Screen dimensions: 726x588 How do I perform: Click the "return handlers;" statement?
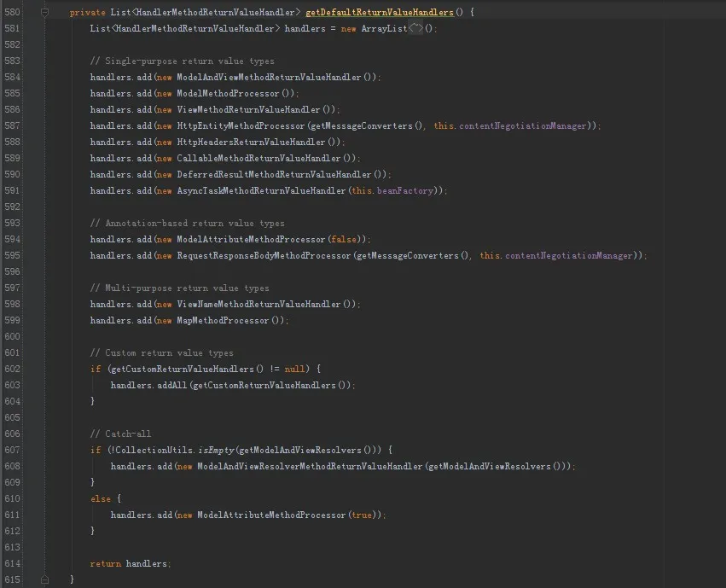click(x=131, y=563)
